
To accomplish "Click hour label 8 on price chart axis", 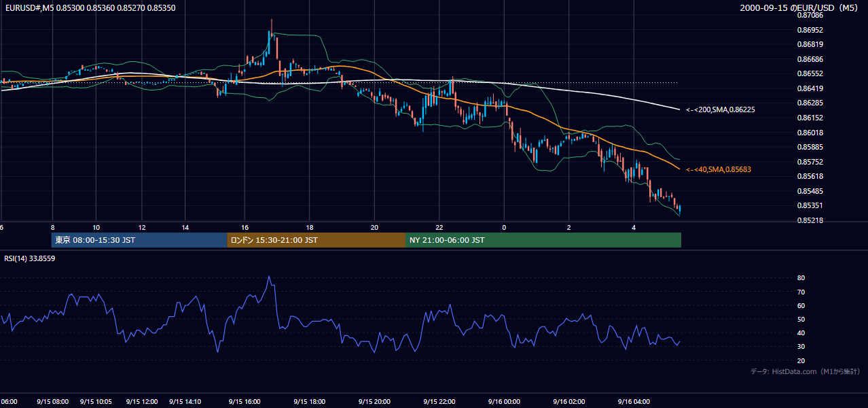I will click(52, 227).
